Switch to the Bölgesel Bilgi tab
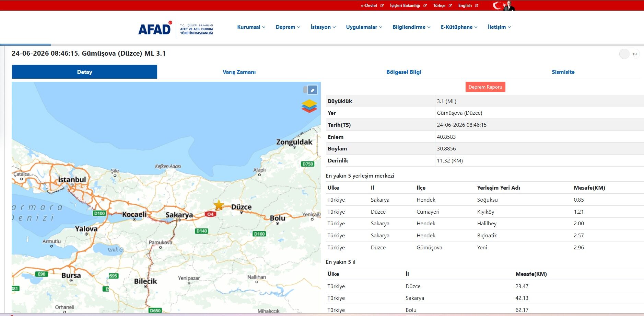The image size is (644, 316). click(x=403, y=72)
